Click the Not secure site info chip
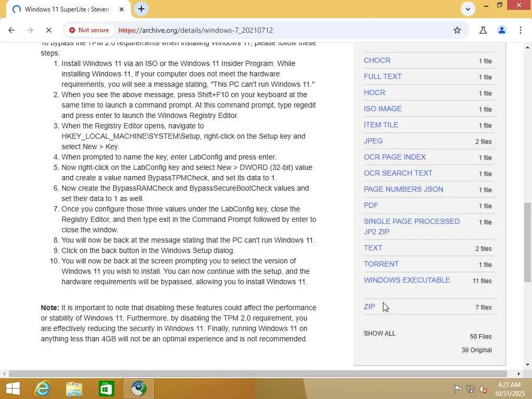 (x=89, y=30)
